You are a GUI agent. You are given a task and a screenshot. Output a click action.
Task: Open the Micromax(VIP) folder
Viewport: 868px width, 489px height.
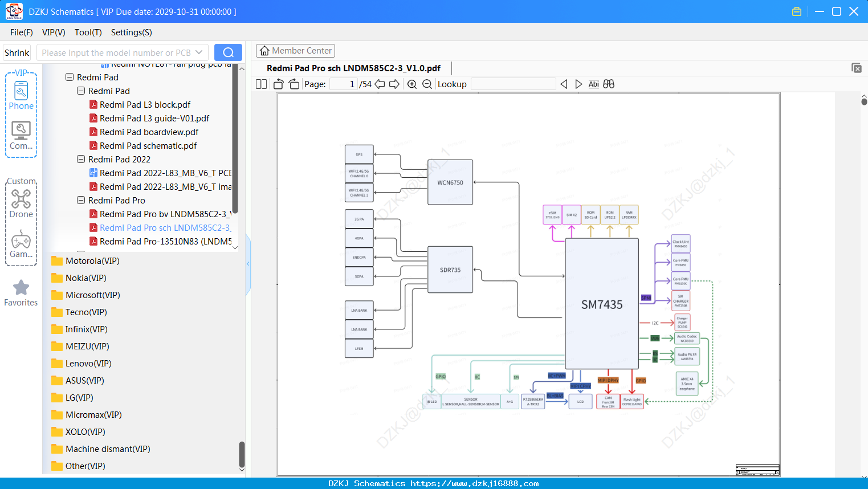[x=87, y=415]
